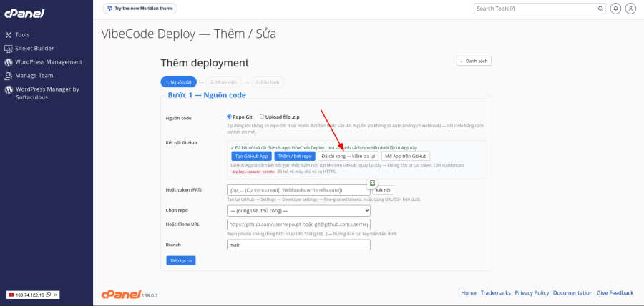Viewport: 644px width, 306px height.
Task: Click Tạo GitHub App button
Action: (252, 157)
